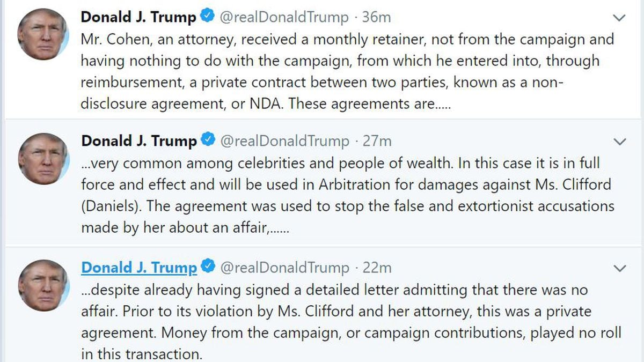Click the underlined Donald J. Trump name link
Viewport: 644px width, 362px height.
pos(139,267)
